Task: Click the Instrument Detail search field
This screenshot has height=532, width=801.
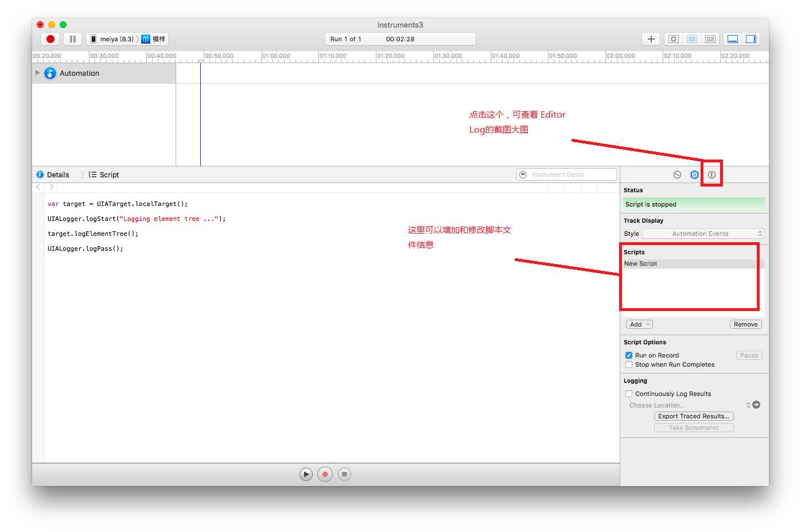Action: click(x=566, y=174)
